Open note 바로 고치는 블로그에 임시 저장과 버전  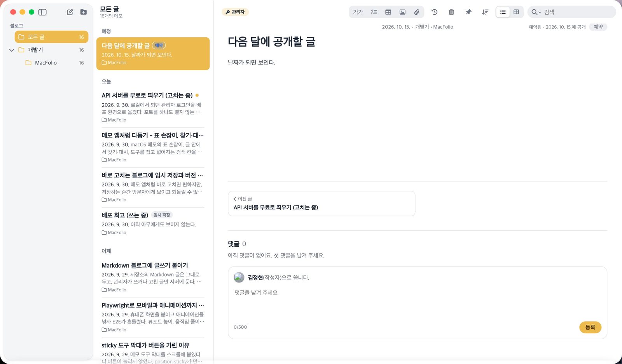pyautogui.click(x=153, y=187)
